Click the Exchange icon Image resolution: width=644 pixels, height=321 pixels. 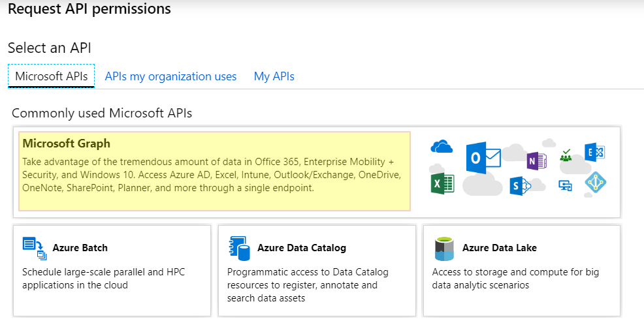(595, 152)
